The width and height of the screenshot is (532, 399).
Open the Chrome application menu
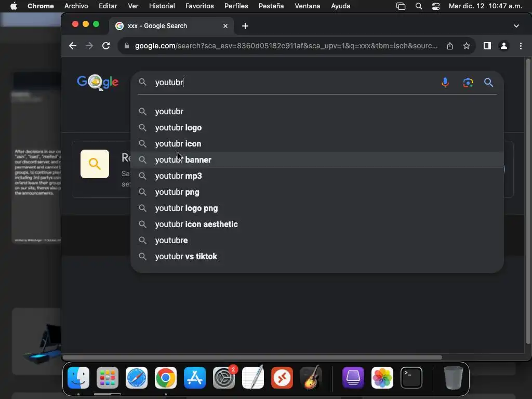[x=41, y=6]
